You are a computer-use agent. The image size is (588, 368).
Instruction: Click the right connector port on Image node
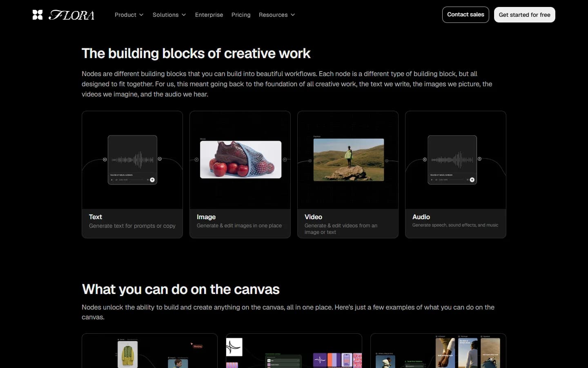click(x=285, y=160)
